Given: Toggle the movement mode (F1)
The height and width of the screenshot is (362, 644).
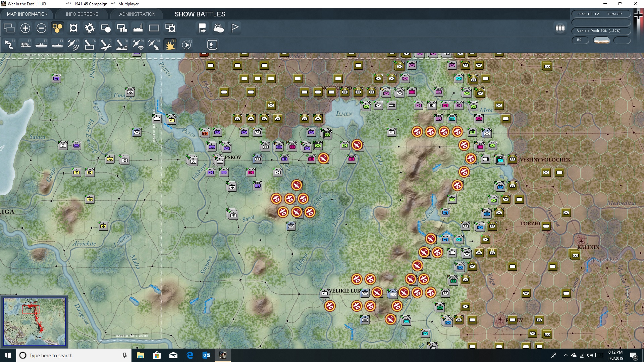Looking at the screenshot, I should coord(9,45).
